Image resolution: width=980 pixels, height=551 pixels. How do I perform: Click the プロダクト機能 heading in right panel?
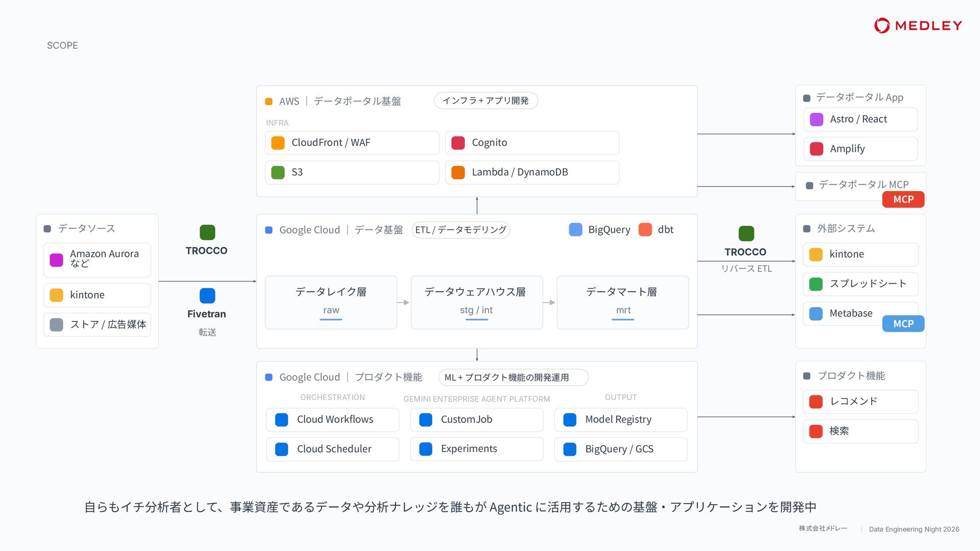point(851,376)
